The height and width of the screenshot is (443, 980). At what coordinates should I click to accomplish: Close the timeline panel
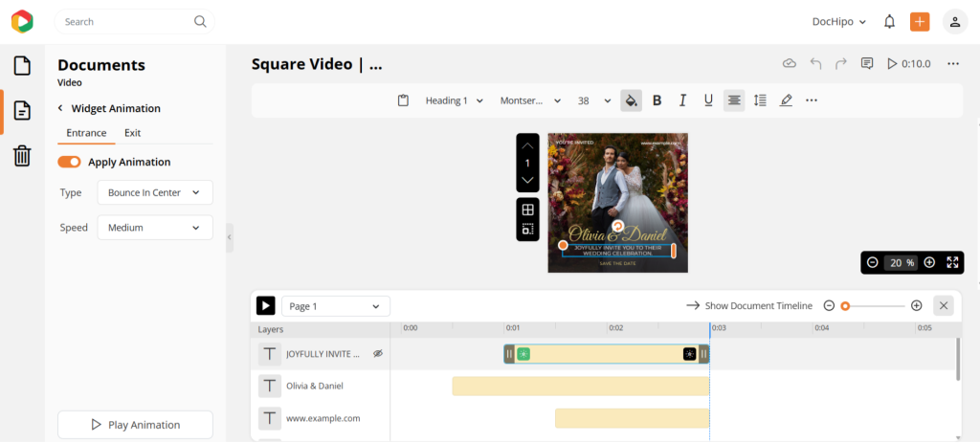pyautogui.click(x=944, y=305)
